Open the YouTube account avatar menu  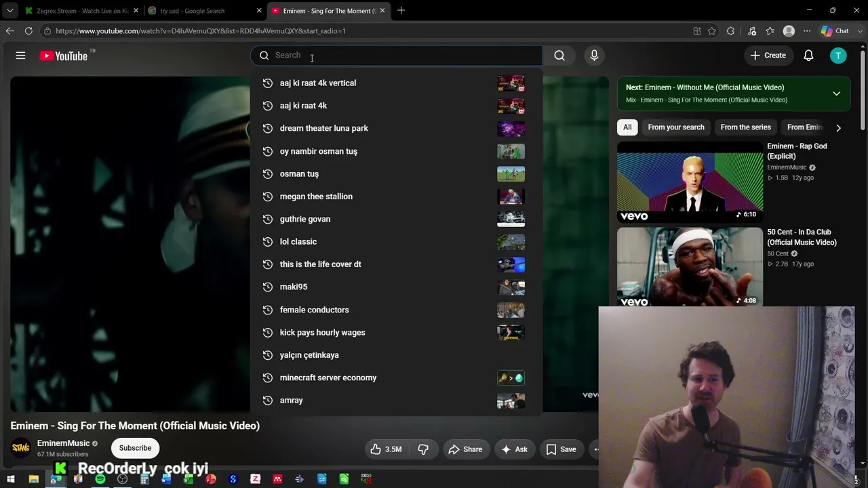(x=838, y=56)
